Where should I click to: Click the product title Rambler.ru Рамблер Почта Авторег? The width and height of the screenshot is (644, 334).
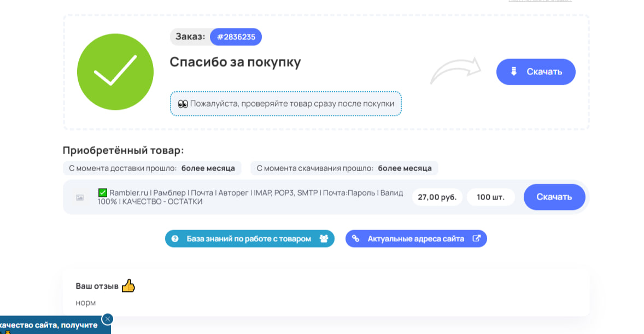click(x=250, y=197)
